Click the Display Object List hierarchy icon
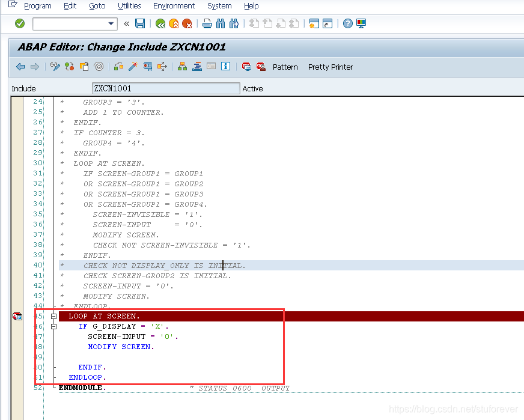524x420 pixels. point(183,67)
